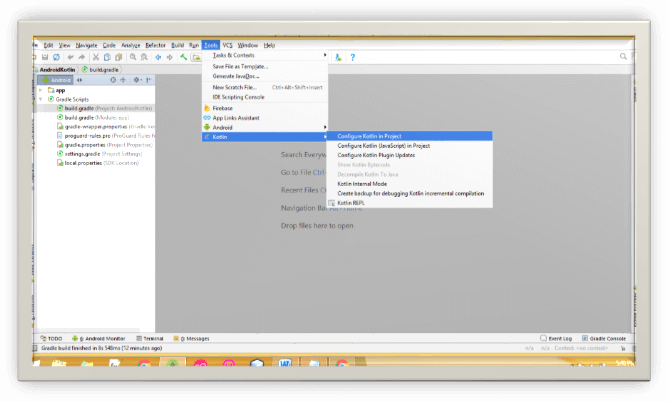Expand the Tasks & Contexts submenu
Viewport: 668px width, 402px height.
[x=265, y=55]
